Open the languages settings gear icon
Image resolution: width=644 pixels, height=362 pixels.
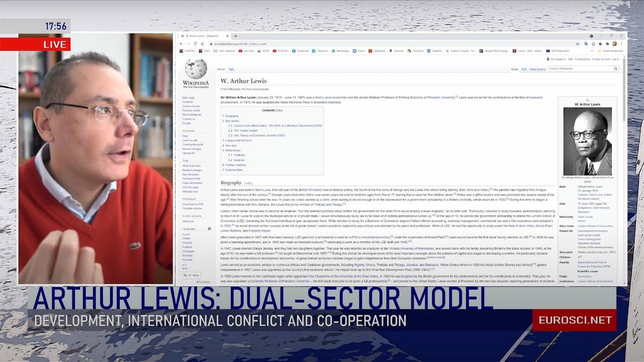click(x=209, y=229)
